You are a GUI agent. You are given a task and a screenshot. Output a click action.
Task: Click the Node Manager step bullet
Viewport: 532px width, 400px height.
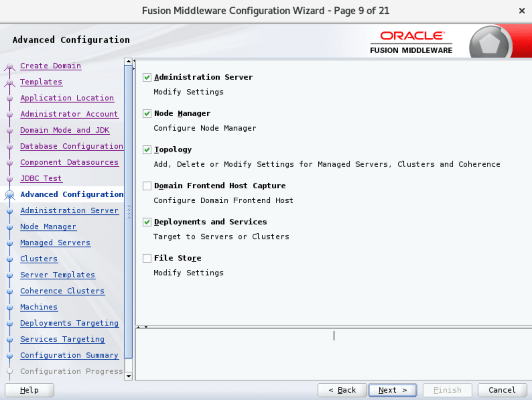point(10,227)
